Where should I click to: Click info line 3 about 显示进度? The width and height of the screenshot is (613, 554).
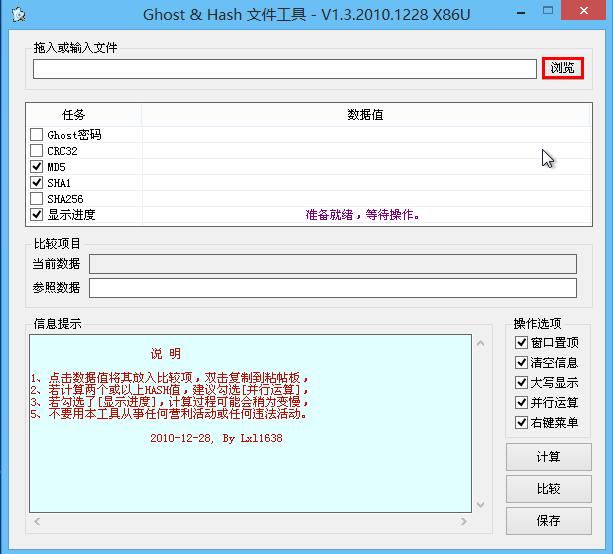(170, 402)
